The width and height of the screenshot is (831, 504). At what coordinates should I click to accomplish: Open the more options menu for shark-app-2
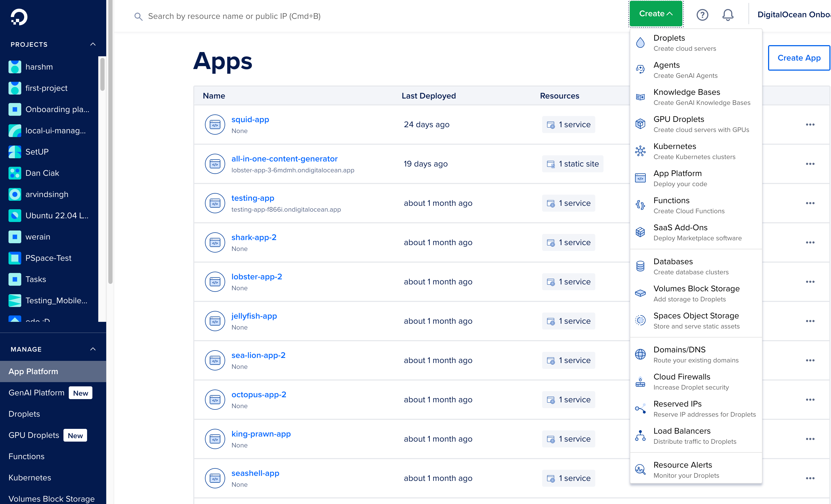[810, 242]
